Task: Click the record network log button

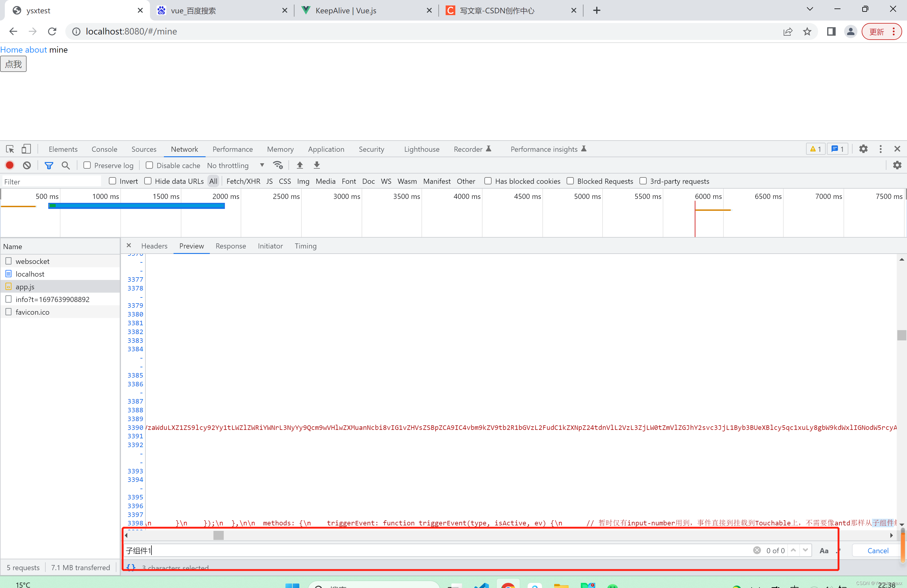Action: (10, 165)
